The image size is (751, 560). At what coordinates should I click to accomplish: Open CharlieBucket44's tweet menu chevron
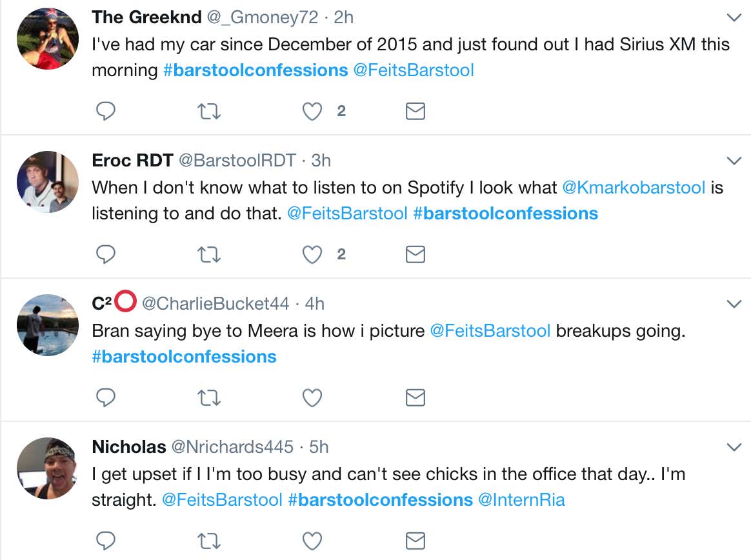tap(734, 302)
